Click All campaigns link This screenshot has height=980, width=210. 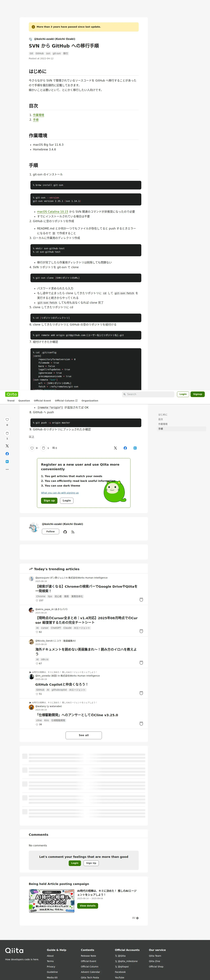(x=135, y=918)
